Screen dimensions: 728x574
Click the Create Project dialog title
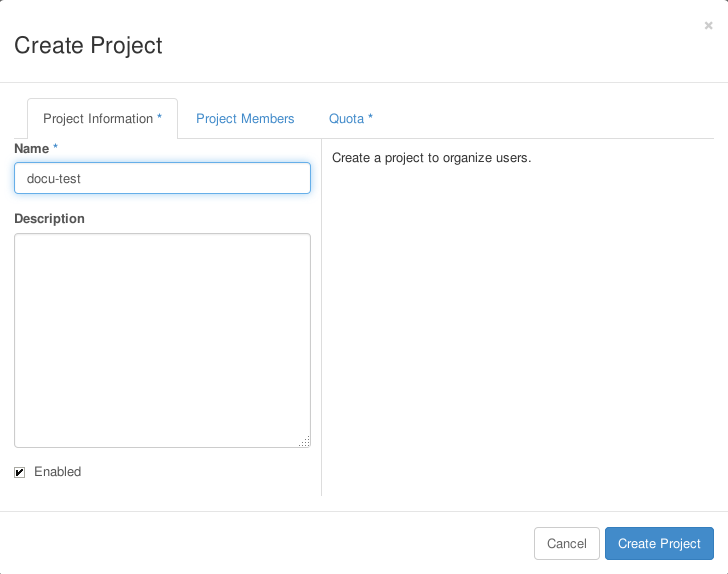(88, 46)
